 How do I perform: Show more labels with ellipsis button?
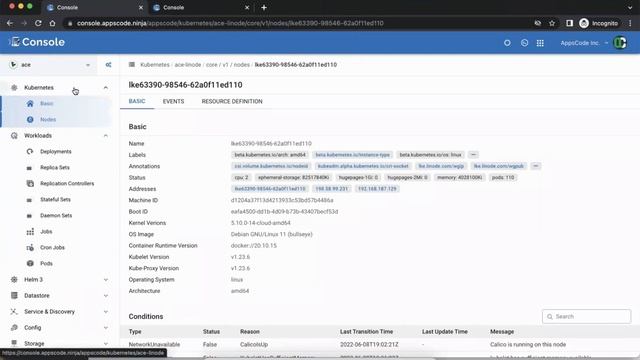coord(473,155)
